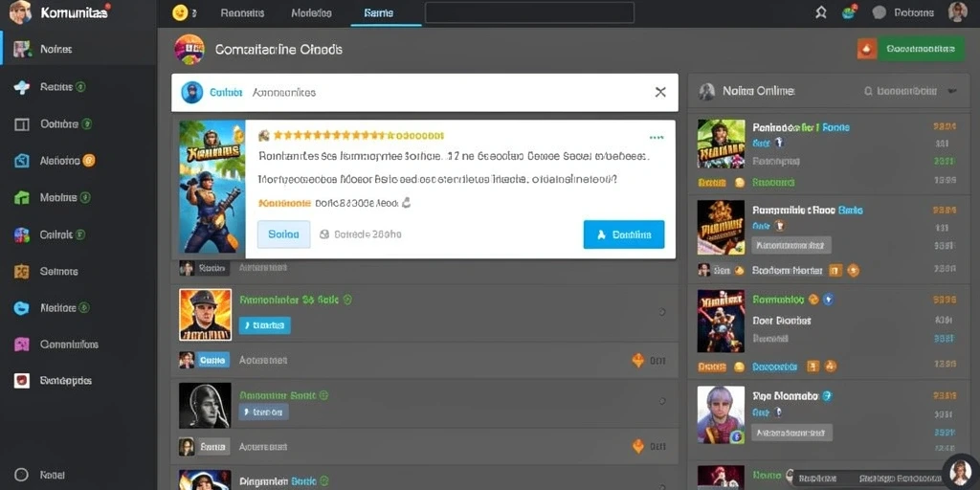The width and height of the screenshot is (980, 490).
Task: Open the sidebar item with the white columns icon
Action: point(21,124)
